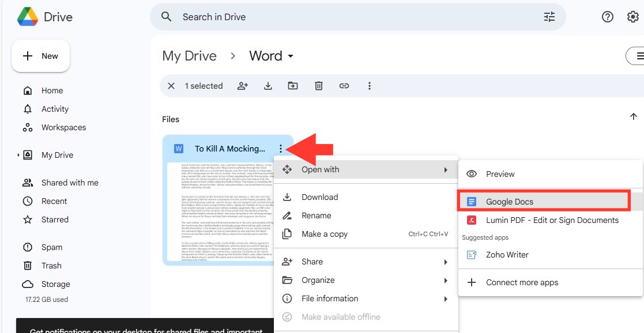Viewport: 644px width, 333px height.
Task: Click the magnifier search icon
Action: click(x=166, y=17)
